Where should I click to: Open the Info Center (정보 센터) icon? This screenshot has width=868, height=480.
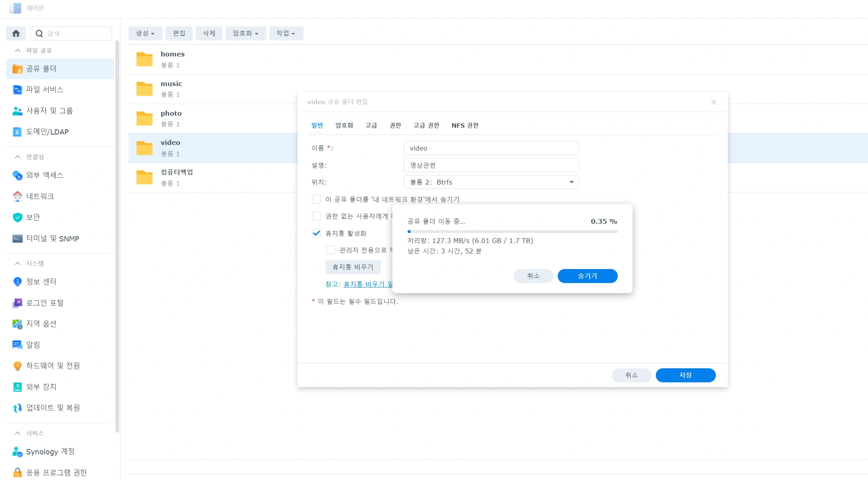pos(17,282)
